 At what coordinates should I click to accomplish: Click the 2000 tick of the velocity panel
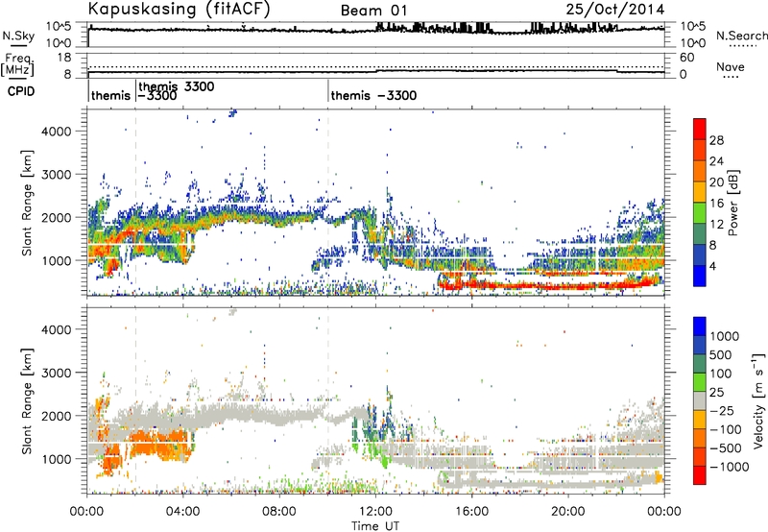click(57, 416)
